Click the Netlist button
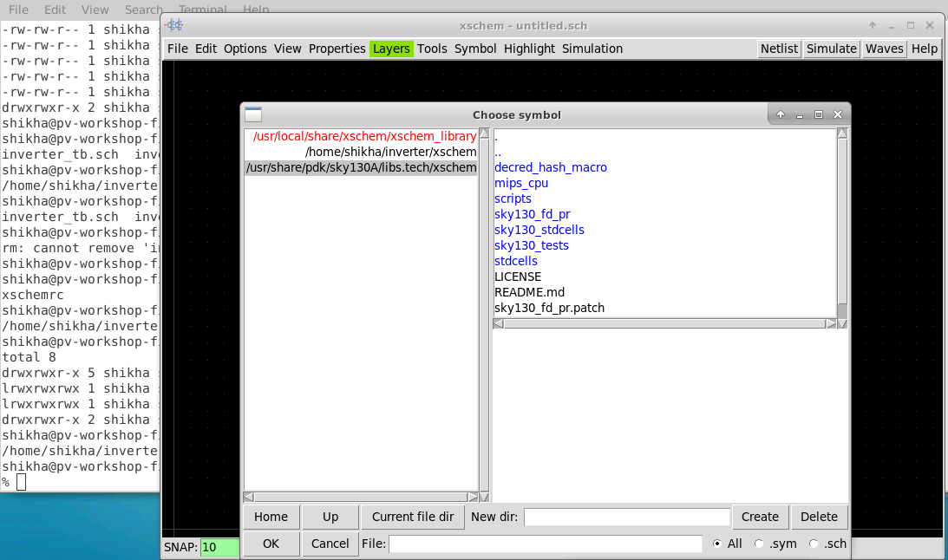 coord(778,49)
